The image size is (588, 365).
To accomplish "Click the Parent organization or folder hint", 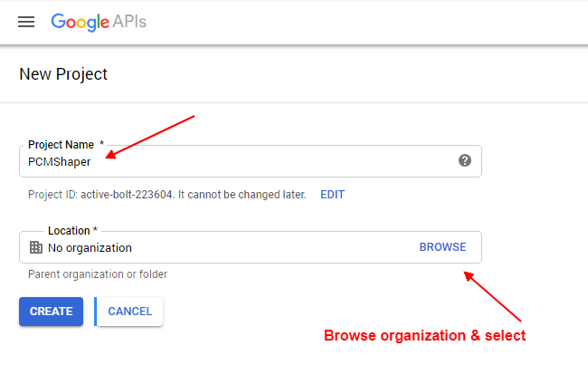I will (98, 274).
